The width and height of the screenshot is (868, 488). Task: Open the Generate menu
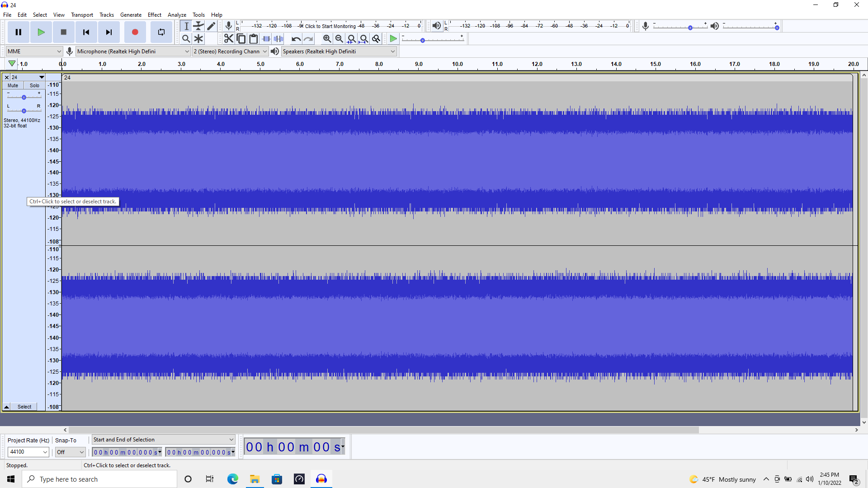131,15
